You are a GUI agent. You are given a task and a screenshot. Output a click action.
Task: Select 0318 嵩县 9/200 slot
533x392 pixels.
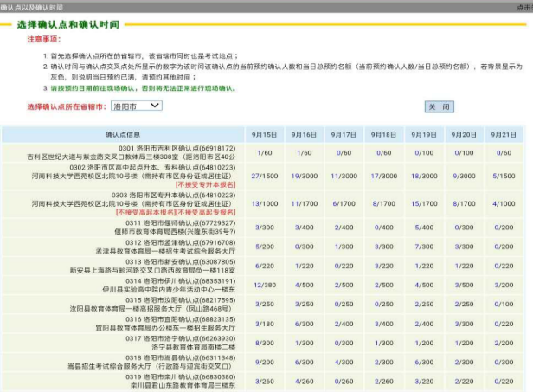click(264, 361)
